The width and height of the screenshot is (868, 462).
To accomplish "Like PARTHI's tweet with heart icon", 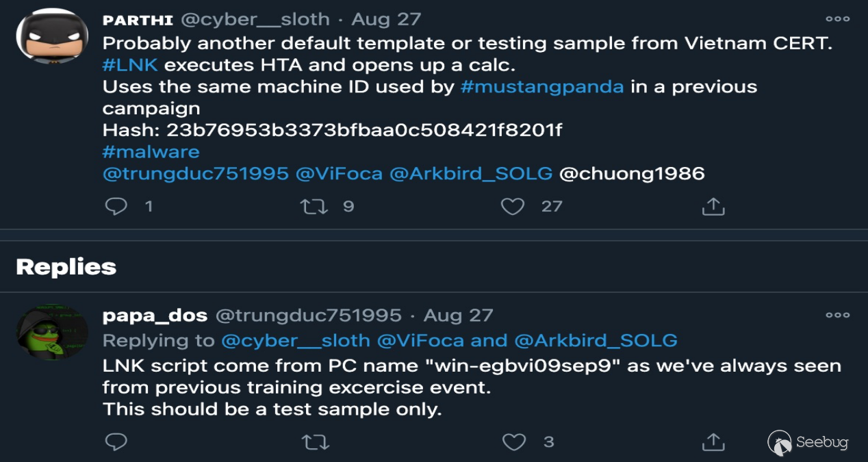I will pos(513,206).
